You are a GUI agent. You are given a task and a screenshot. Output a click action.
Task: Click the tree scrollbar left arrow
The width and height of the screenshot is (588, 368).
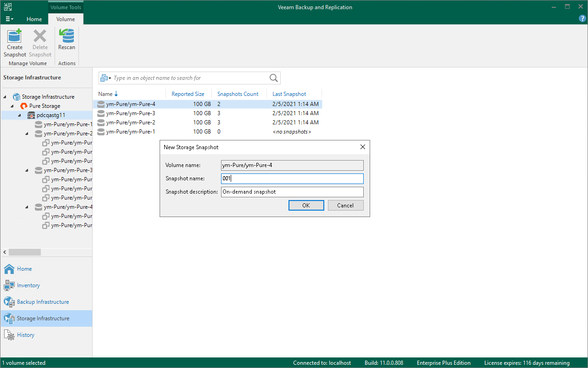tap(5, 252)
